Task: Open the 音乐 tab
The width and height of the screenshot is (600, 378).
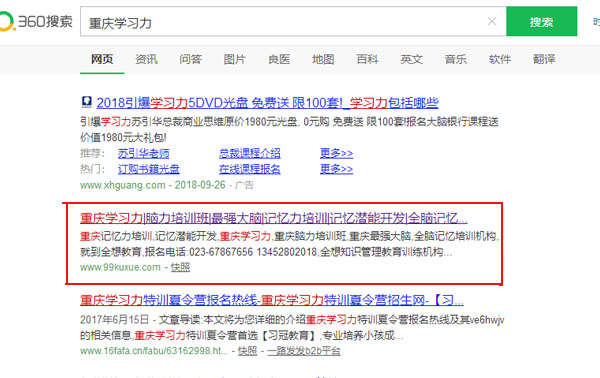Action: click(456, 59)
